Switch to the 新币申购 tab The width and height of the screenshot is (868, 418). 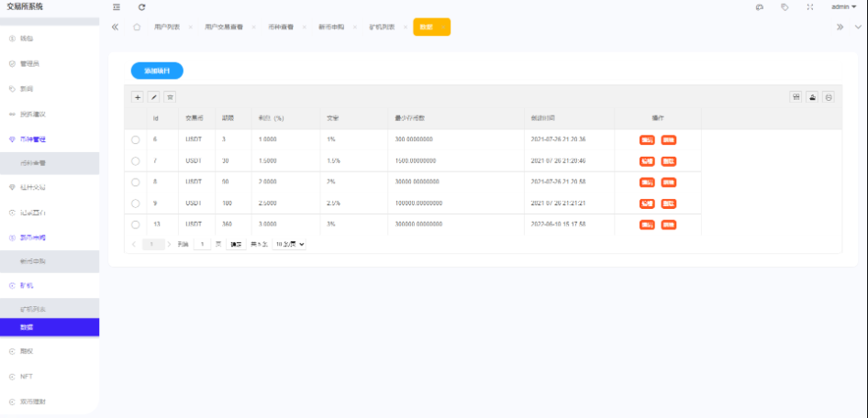[331, 27]
